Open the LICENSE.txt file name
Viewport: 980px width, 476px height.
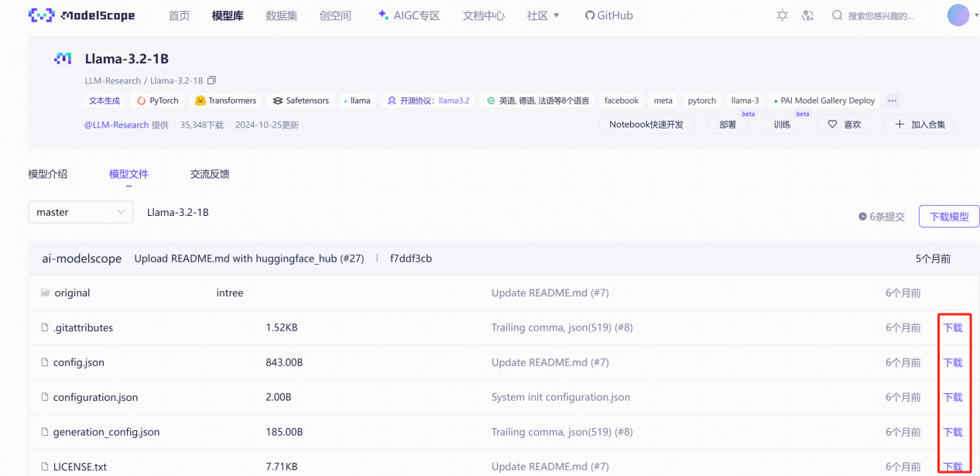point(80,467)
